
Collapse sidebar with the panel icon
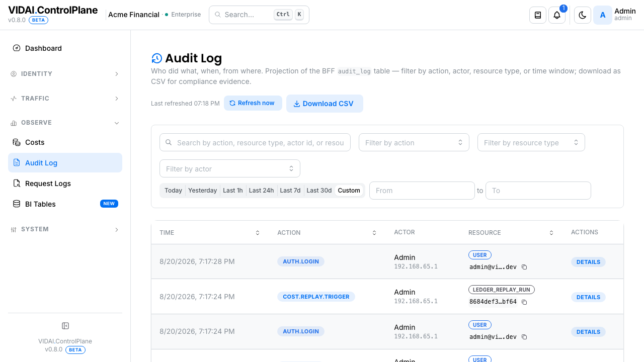(65, 326)
